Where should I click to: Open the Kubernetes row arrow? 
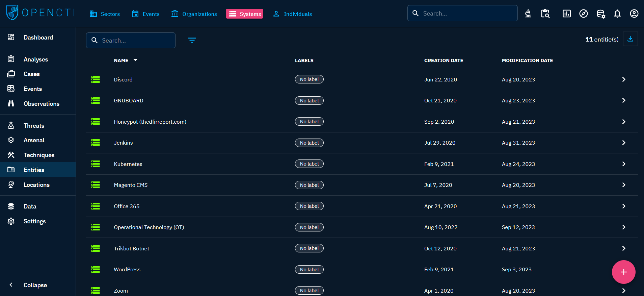pyautogui.click(x=623, y=164)
